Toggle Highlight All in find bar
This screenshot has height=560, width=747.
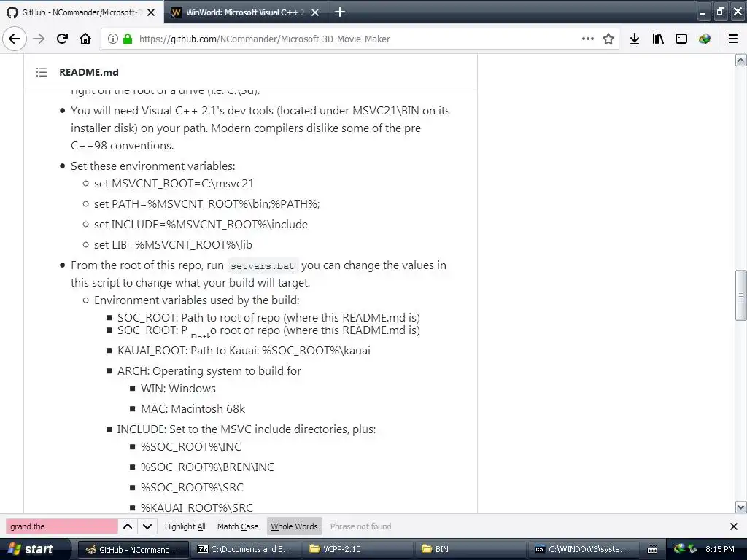click(185, 526)
